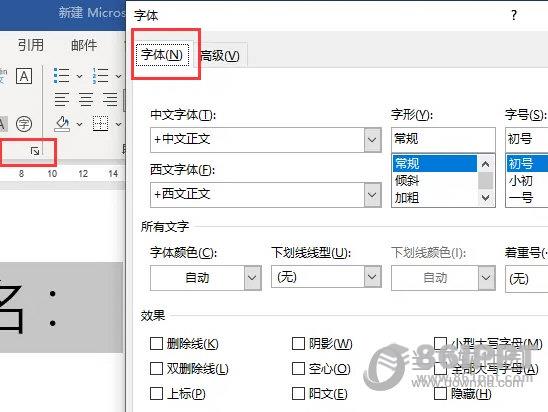Apply numbered list formatting

100,75
